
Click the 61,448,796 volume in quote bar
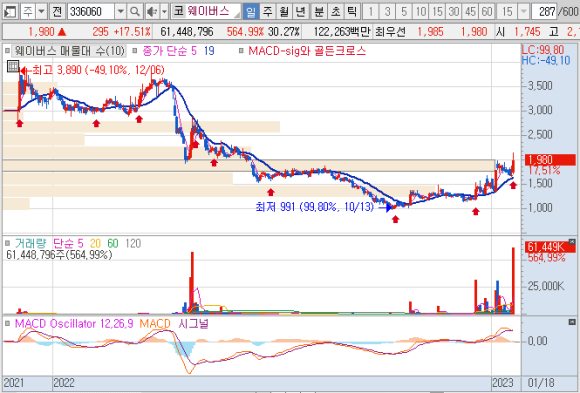[187, 32]
